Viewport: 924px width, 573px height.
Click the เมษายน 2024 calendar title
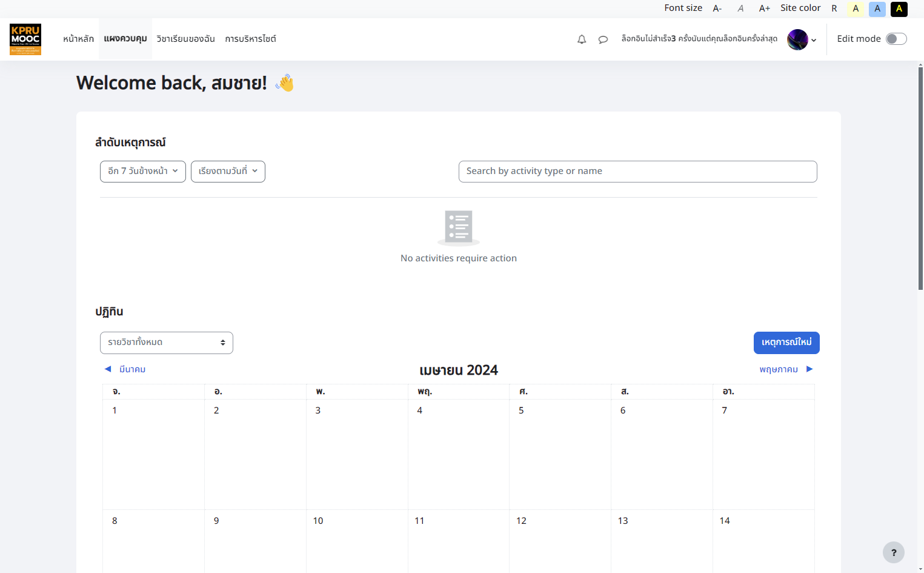459,370
